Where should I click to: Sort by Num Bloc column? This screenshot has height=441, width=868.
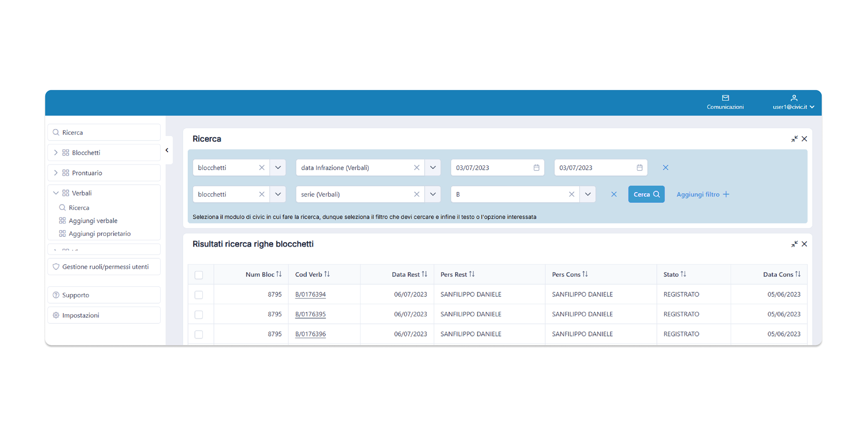(x=279, y=274)
